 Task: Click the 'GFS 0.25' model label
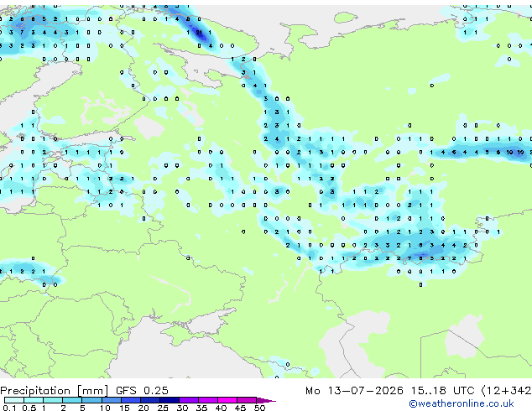coord(142,390)
